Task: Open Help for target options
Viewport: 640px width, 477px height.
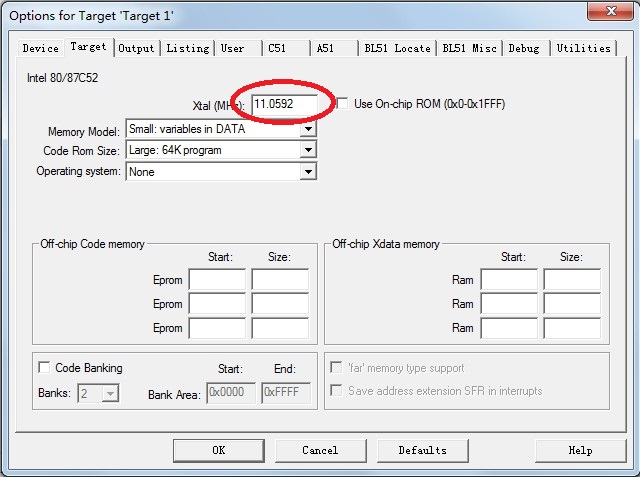Action: click(580, 450)
